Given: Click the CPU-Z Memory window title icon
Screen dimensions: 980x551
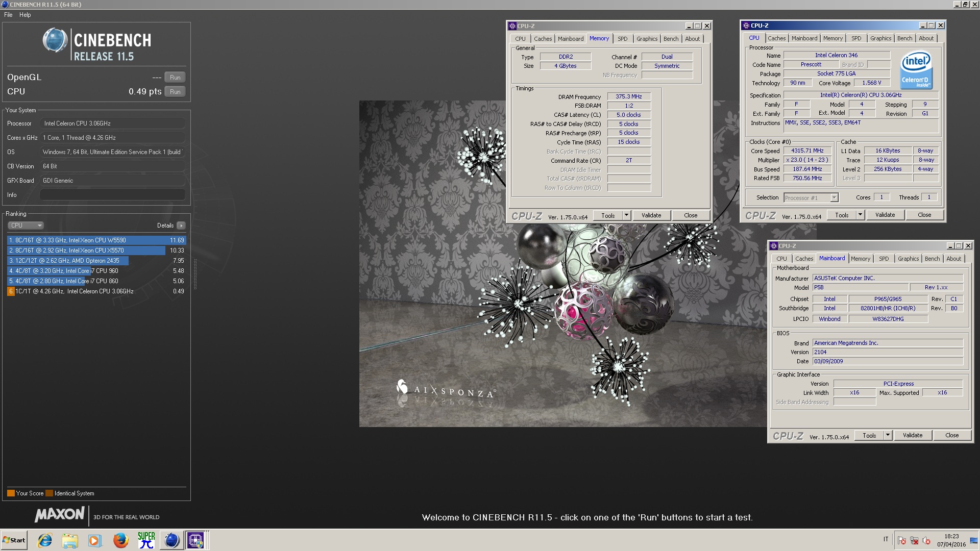Looking at the screenshot, I should (512, 26).
